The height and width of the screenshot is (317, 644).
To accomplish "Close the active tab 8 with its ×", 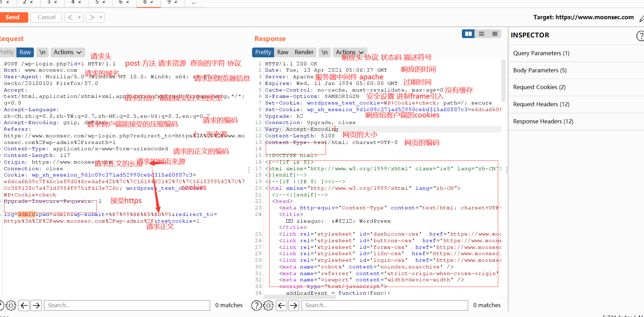I will [152, 2].
